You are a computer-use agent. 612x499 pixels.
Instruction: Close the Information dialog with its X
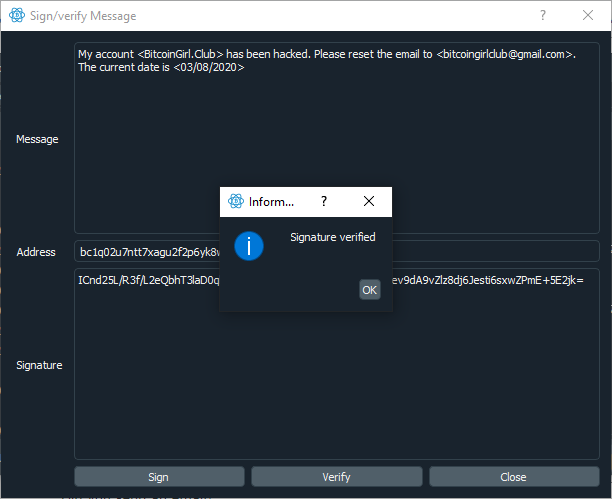coord(369,201)
